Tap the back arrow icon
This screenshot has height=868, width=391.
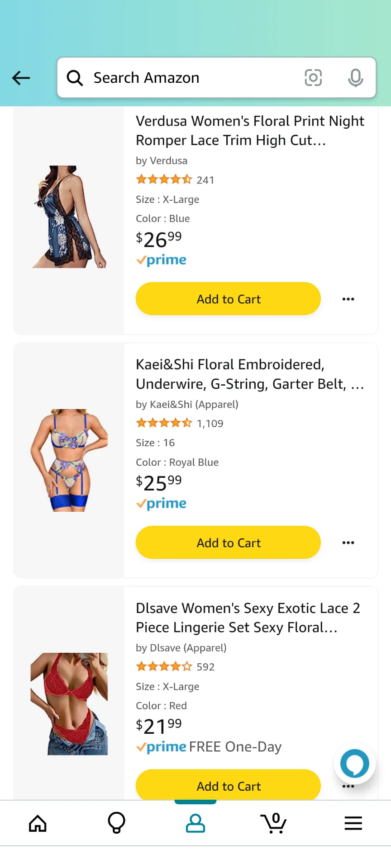tap(21, 78)
